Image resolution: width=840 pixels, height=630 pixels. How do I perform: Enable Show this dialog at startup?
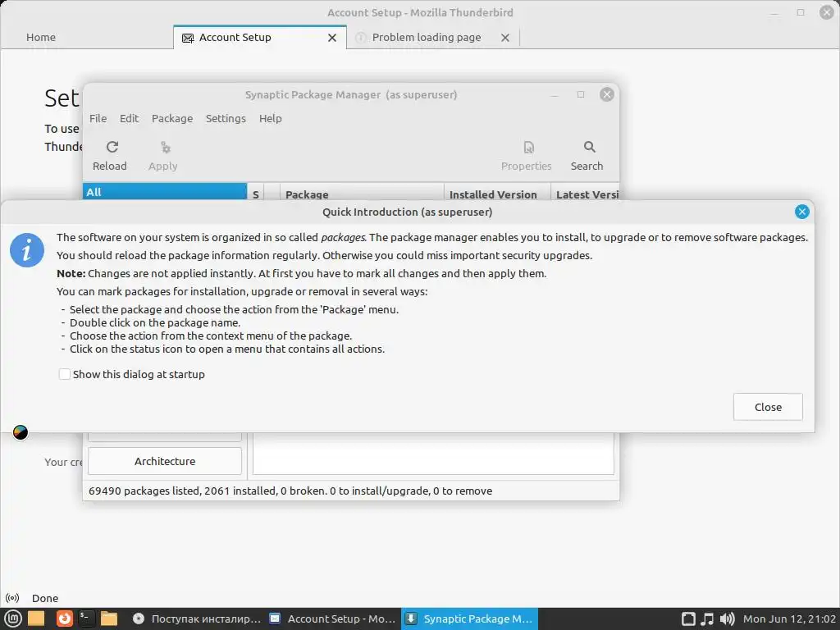tap(64, 374)
